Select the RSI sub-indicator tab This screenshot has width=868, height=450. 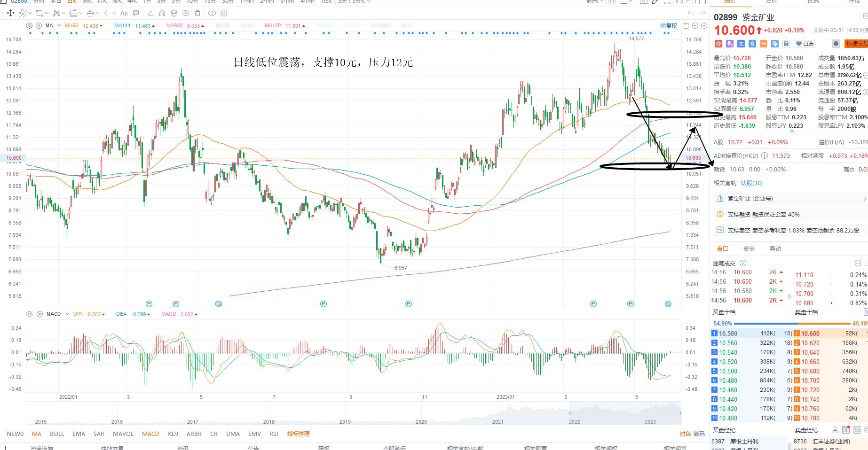(x=274, y=434)
